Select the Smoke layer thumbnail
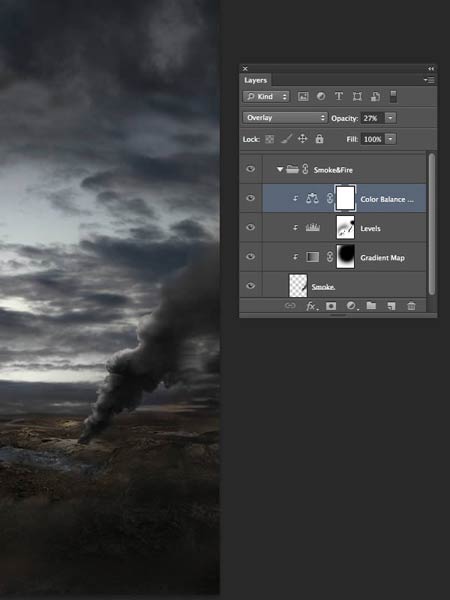This screenshot has width=450, height=600. 298,285
